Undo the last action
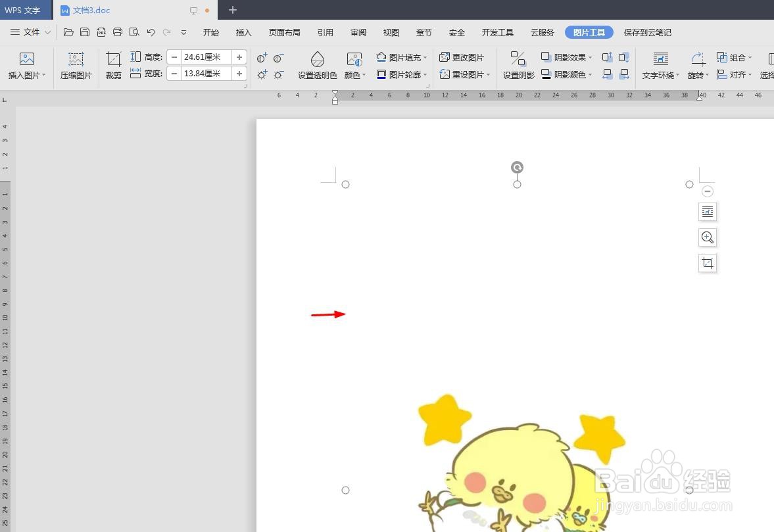 tap(151, 32)
